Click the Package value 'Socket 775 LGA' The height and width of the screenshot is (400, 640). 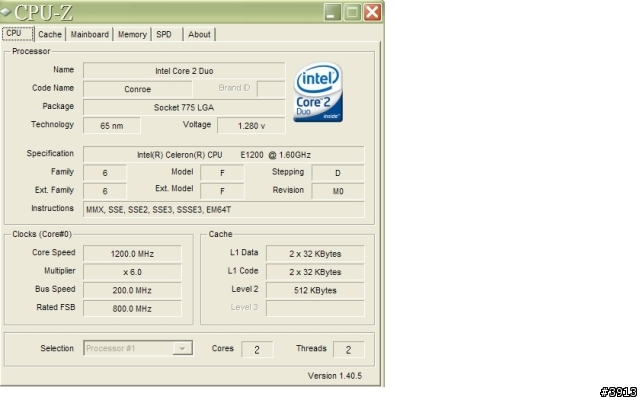coord(184,107)
